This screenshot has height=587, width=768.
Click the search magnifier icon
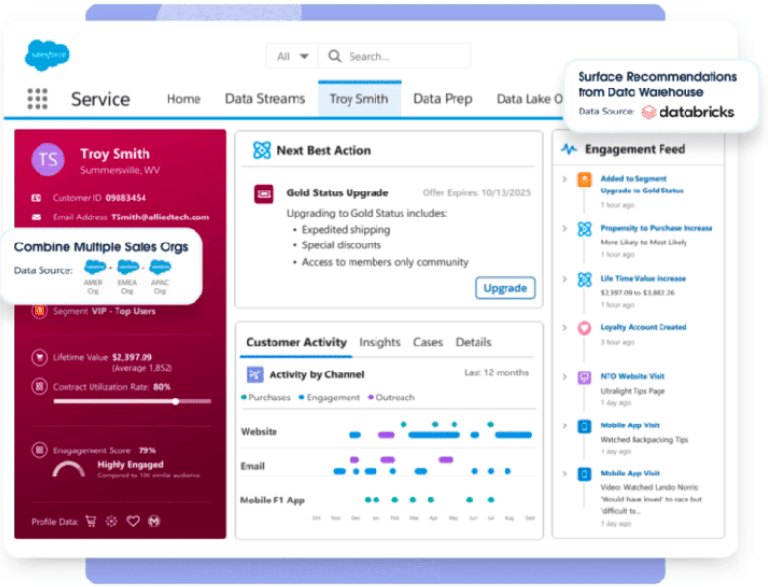click(x=335, y=56)
